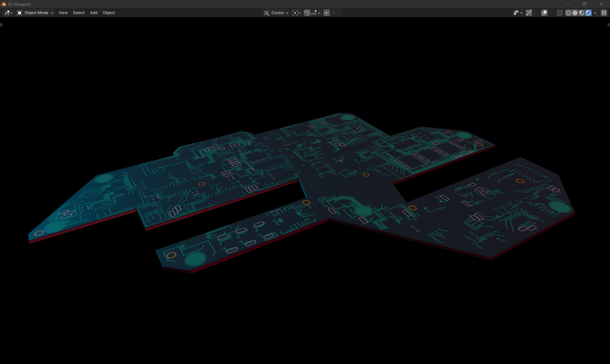Image resolution: width=610 pixels, height=364 pixels.
Task: Open the proportional editing falloff dropdown
Action: click(x=335, y=13)
